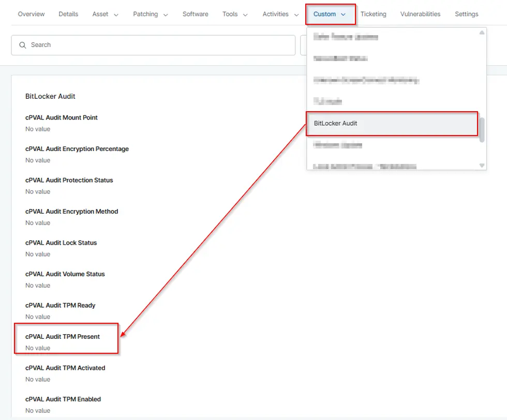
Task: Open the Vulnerabilities tab
Action: 420,14
